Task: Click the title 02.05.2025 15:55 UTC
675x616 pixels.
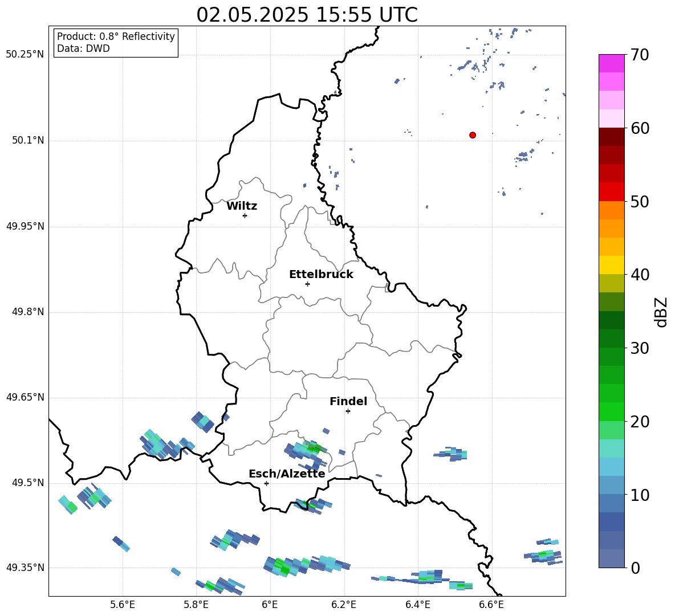Action: [307, 15]
